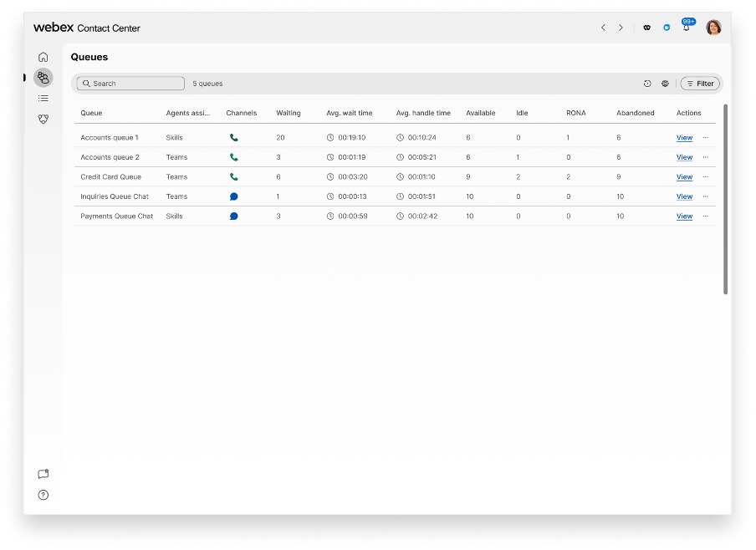756x550 pixels.
Task: View Payments Queue Chat details
Action: pos(684,216)
